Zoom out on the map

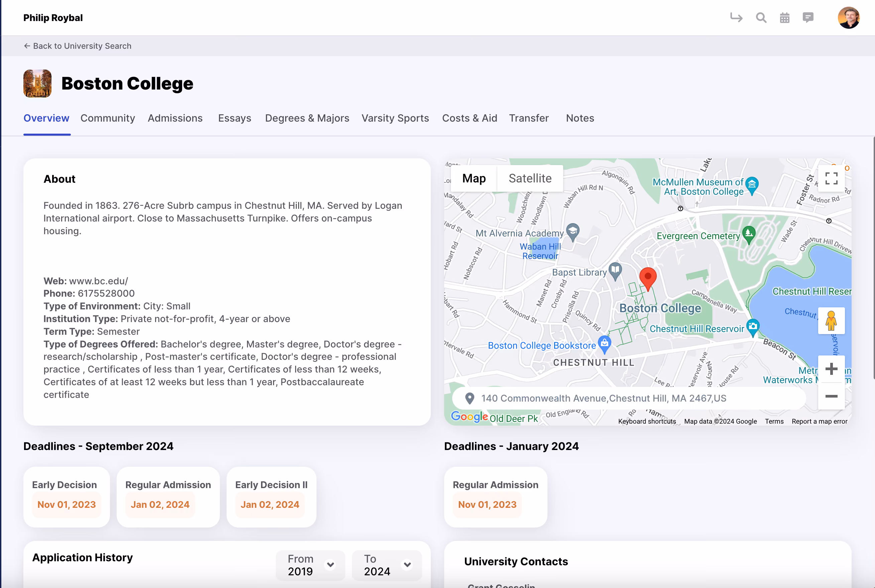point(831,396)
